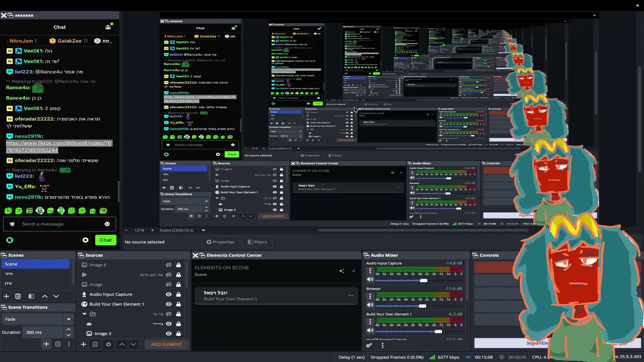The image size is (644, 362).
Task: Add a new scene
Action: point(7,296)
